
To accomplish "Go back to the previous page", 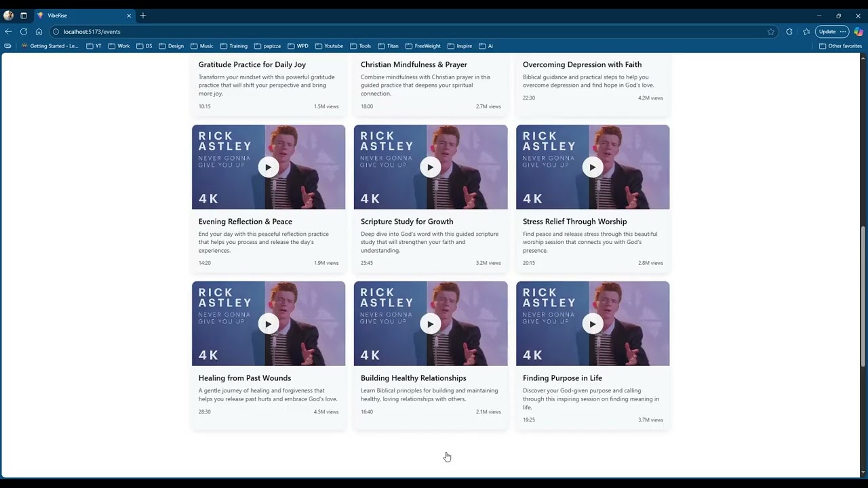I will pos(8,31).
